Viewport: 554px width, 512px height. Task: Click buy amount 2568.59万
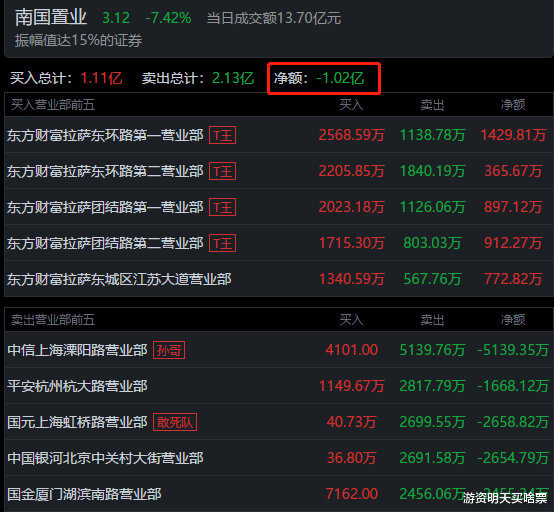coord(352,135)
